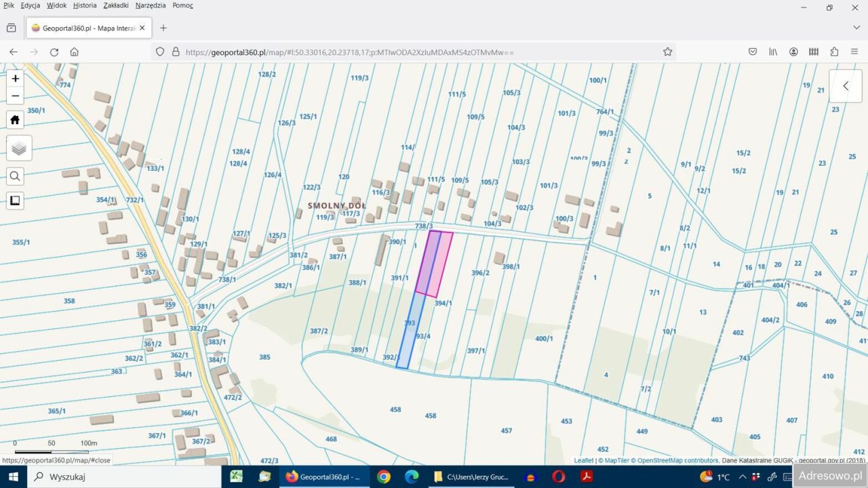Open tracking protection shield info
This screenshot has width=868, height=488.
160,52
